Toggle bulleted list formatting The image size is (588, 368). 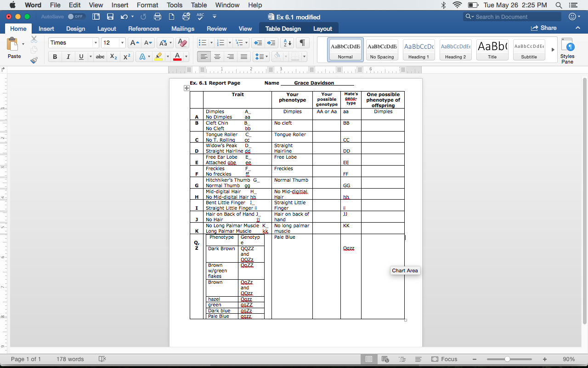[x=202, y=42]
